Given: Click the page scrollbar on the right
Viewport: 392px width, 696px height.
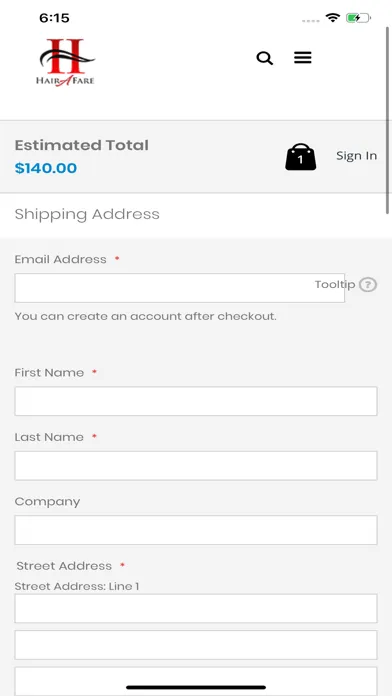Looking at the screenshot, I should (x=389, y=122).
